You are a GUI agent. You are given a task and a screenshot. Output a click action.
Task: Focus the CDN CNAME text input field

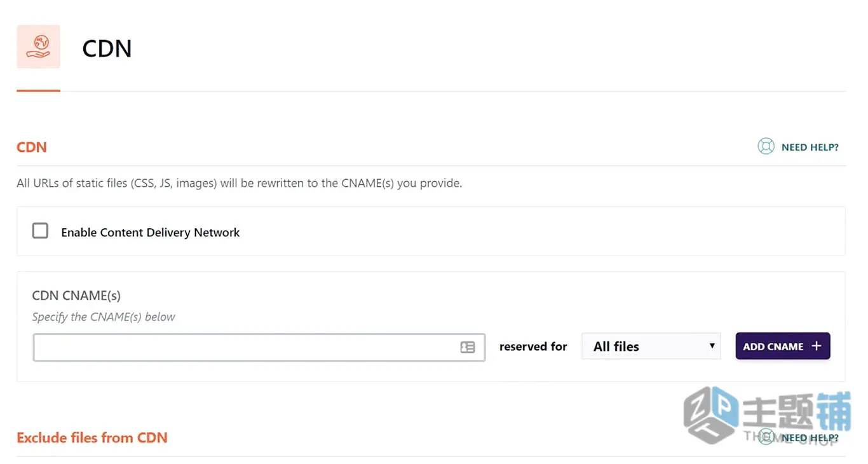pyautogui.click(x=259, y=347)
